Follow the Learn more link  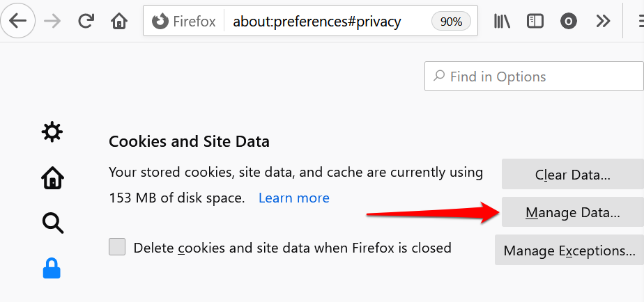[x=293, y=198]
